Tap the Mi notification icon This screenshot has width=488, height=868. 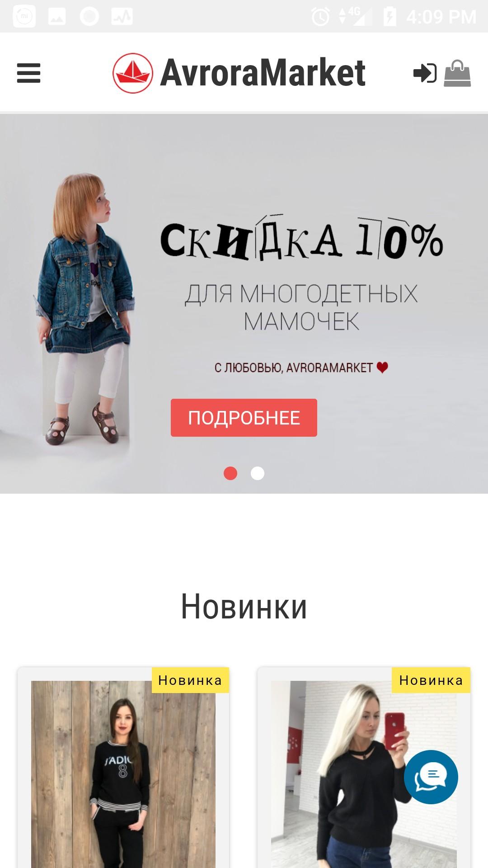24,17
